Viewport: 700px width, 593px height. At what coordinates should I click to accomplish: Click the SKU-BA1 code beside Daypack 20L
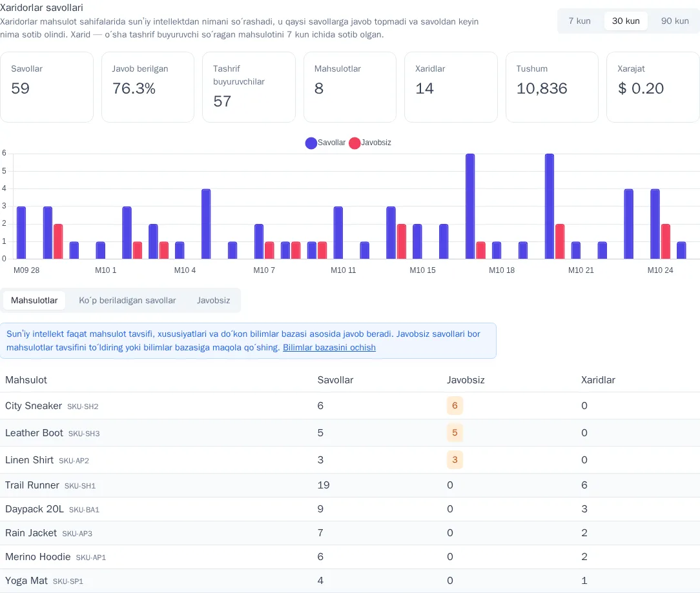point(84,510)
